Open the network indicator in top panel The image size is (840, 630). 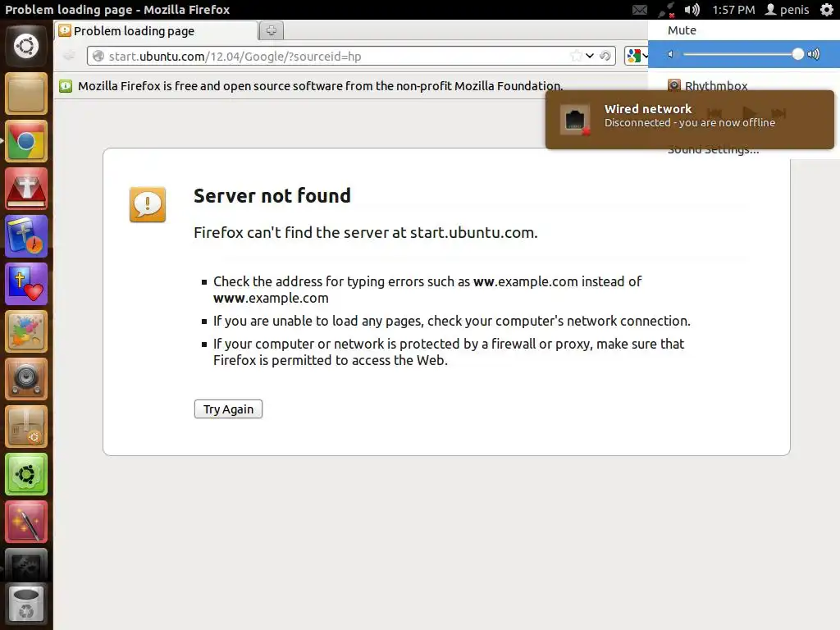[x=666, y=10]
